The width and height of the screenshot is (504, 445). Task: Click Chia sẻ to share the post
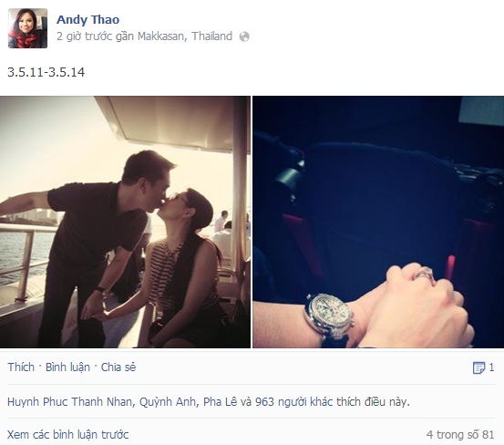[118, 367]
